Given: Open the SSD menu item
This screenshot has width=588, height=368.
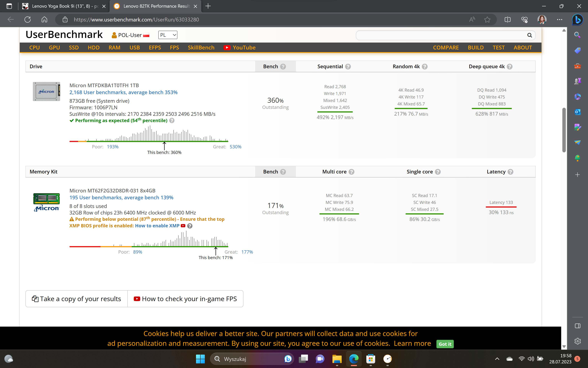Looking at the screenshot, I should pyautogui.click(x=74, y=48).
